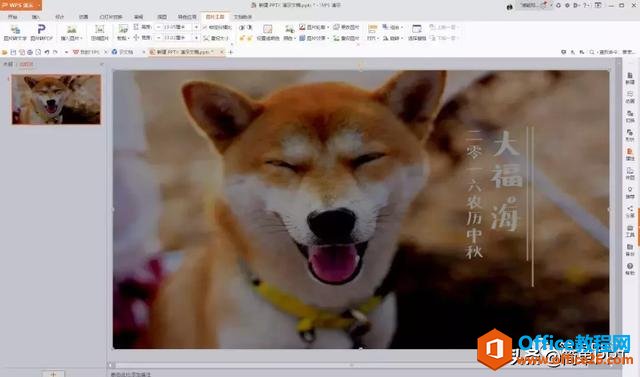Click the 下移一层 send backward button
Viewport: 640px width, 377px height.
444,38
